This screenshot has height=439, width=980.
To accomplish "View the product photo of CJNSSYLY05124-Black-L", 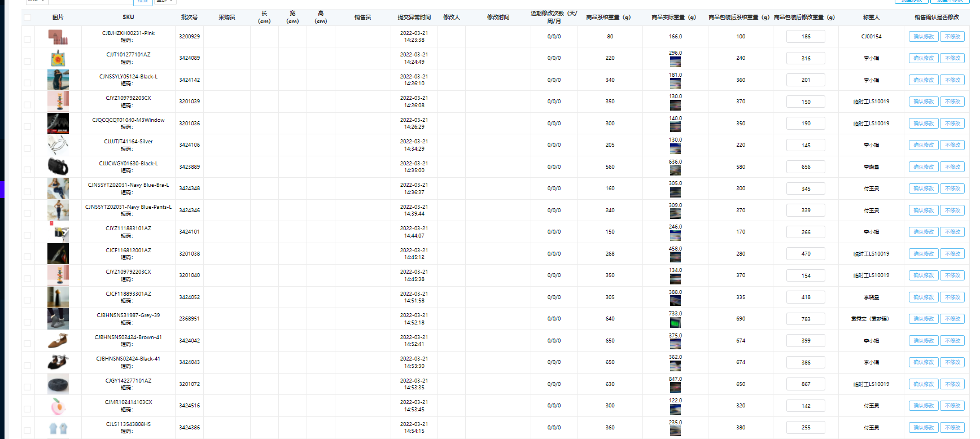I will (x=58, y=80).
